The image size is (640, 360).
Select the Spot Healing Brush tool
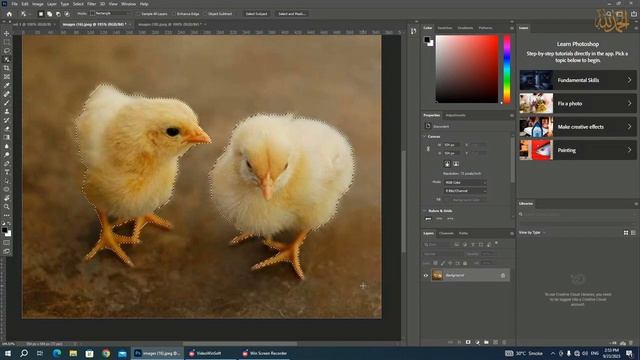7,94
